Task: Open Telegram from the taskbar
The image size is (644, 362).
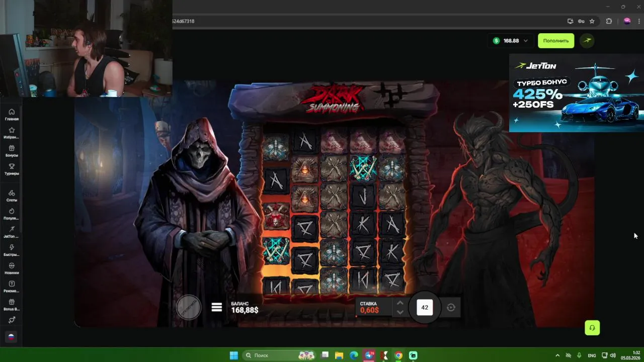Action: point(370,355)
